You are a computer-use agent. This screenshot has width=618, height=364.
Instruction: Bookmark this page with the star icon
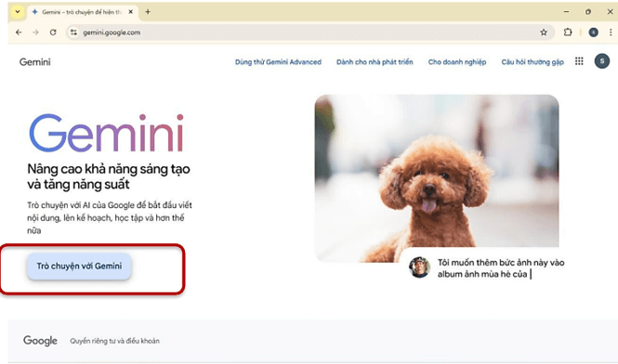(x=544, y=32)
